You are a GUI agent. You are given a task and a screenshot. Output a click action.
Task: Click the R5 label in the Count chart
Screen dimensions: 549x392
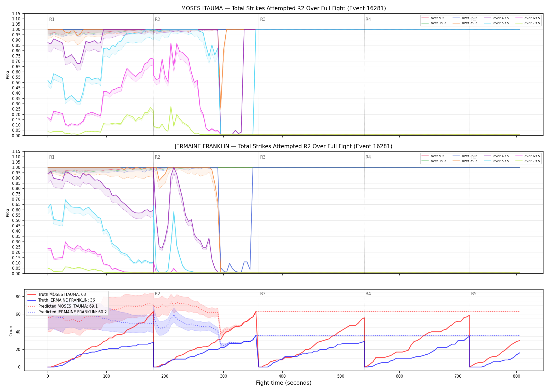(x=474, y=294)
